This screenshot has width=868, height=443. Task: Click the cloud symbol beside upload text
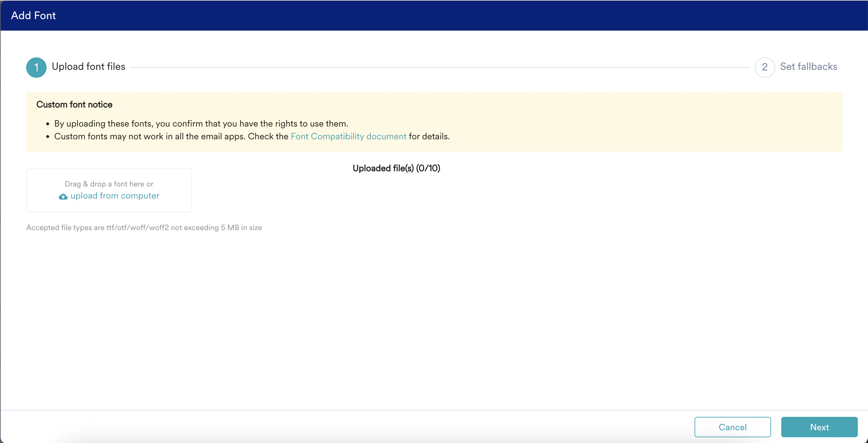coord(63,196)
